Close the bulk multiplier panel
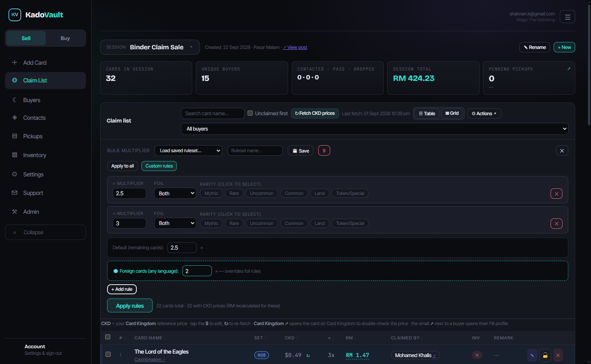 tap(562, 151)
